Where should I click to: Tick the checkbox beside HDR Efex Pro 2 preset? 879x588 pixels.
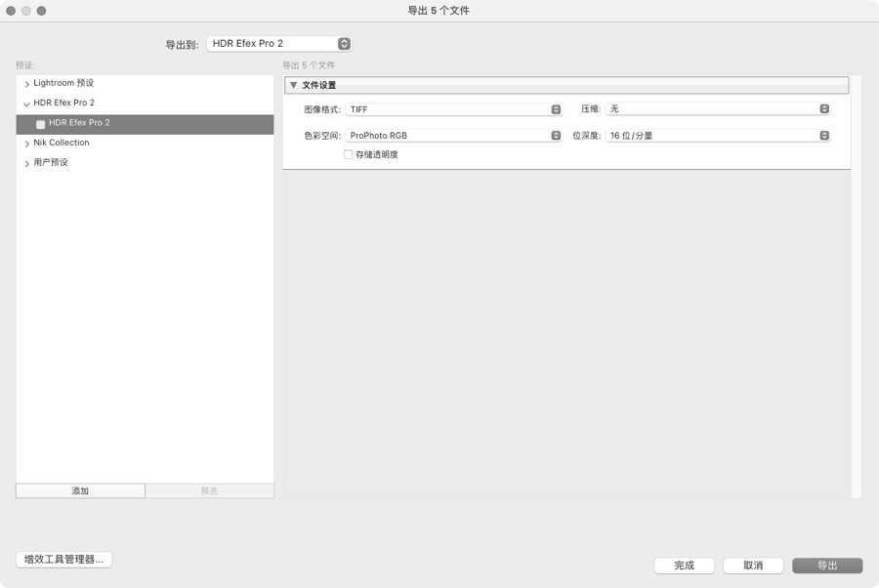(x=40, y=124)
